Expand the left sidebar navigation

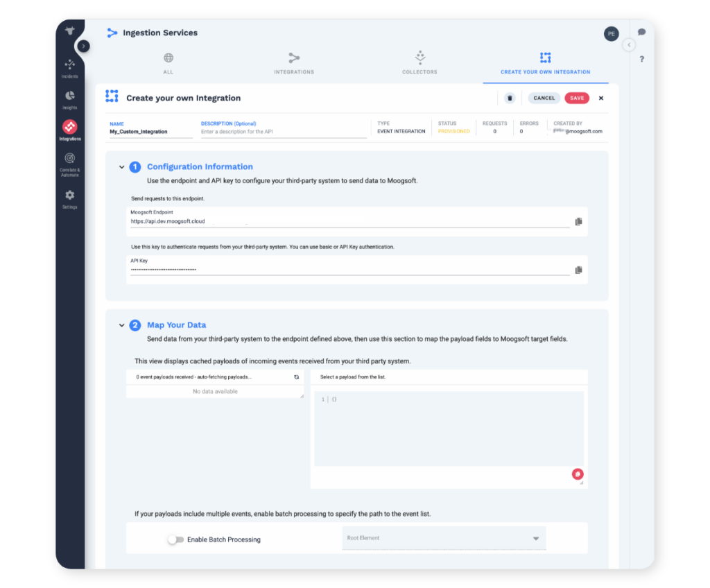coord(83,46)
